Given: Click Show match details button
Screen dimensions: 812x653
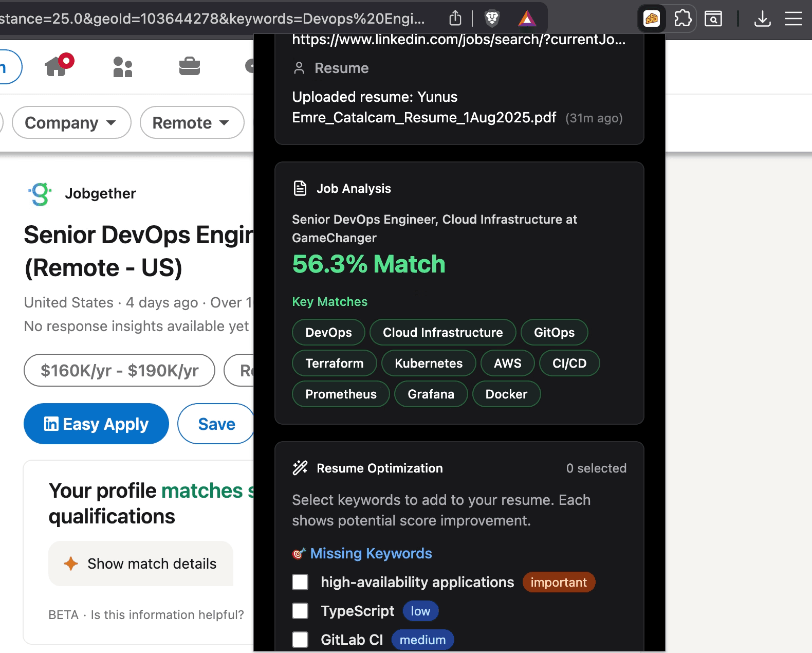Looking at the screenshot, I should tap(141, 564).
